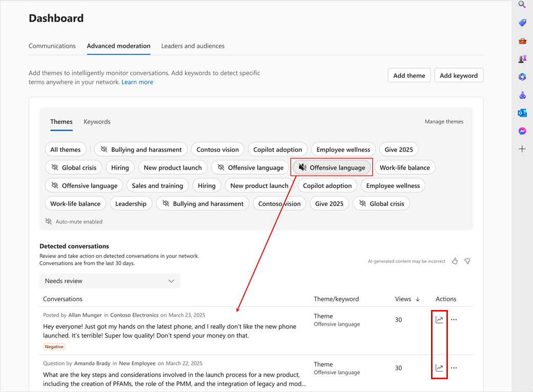
Task: Click the Add keyword button
Action: pyautogui.click(x=459, y=75)
